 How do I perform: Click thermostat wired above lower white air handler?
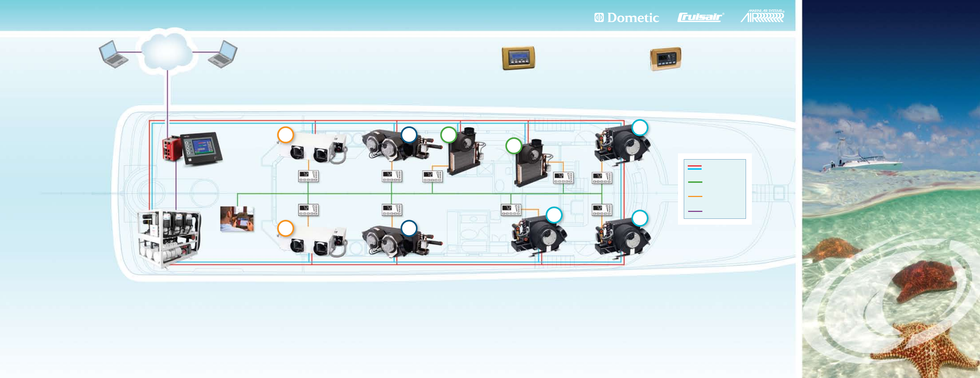click(x=308, y=210)
